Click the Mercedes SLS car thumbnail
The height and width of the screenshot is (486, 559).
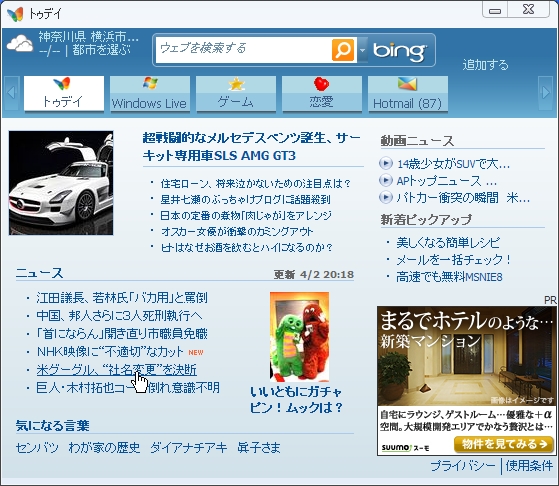tap(61, 183)
